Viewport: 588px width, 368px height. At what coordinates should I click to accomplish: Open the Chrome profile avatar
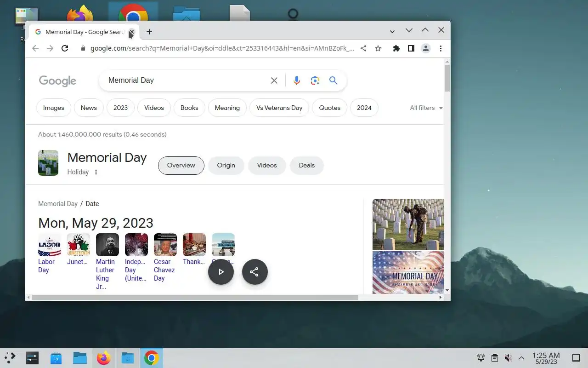click(x=426, y=48)
